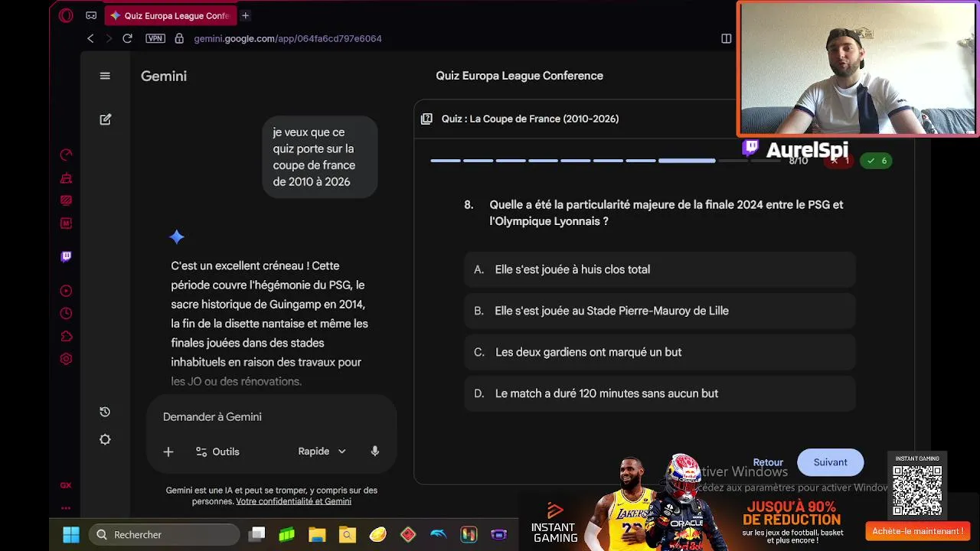The image size is (980, 551).
Task: Select answer C deux gardiens ont marqué
Action: pyautogui.click(x=659, y=352)
